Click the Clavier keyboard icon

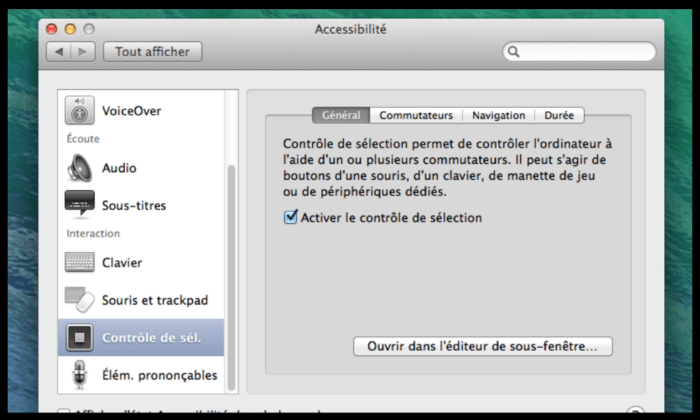pos(80,262)
